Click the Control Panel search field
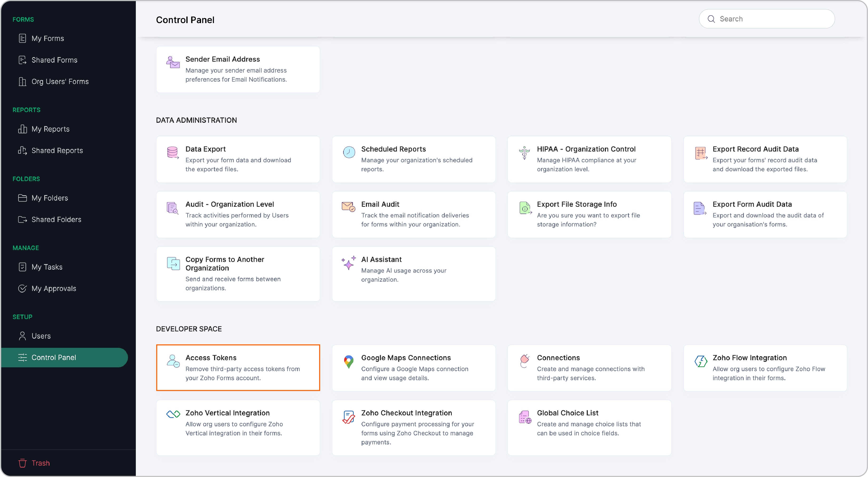This screenshot has height=477, width=868. (772, 19)
